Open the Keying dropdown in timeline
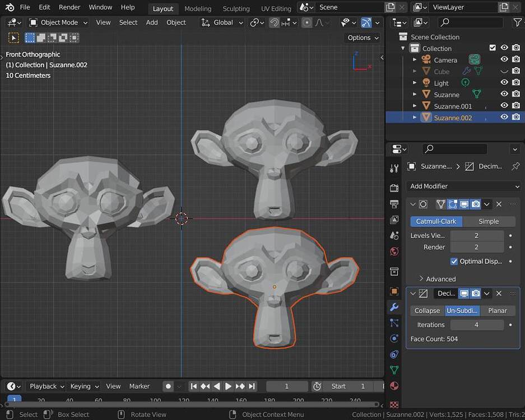 [x=83, y=386]
